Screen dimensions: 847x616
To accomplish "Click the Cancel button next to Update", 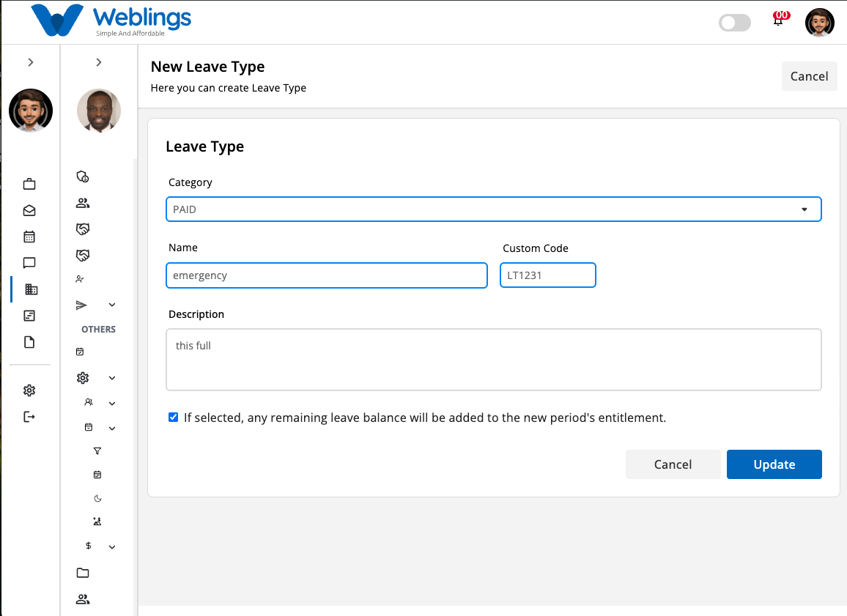I will [673, 464].
